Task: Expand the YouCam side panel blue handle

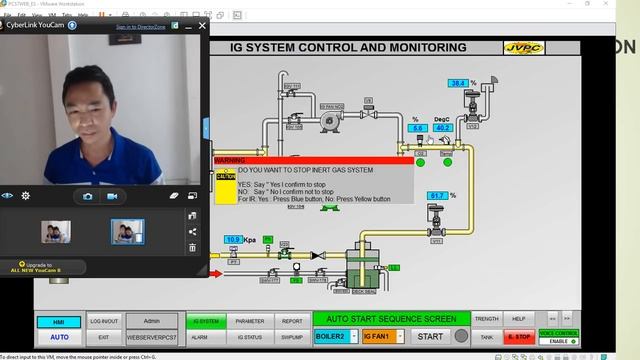Action: (x=206, y=128)
